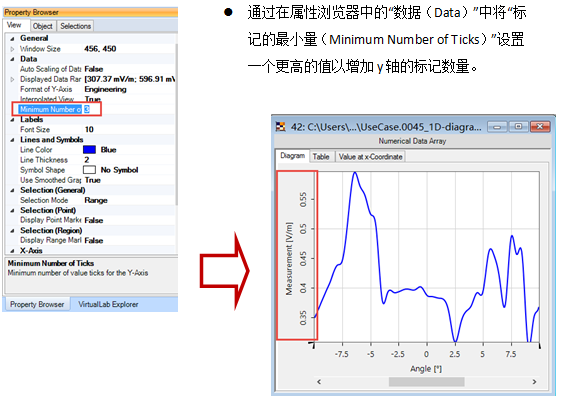This screenshot has height=403, width=564.
Task: Switch to the Object tab
Action: pyautogui.click(x=42, y=26)
